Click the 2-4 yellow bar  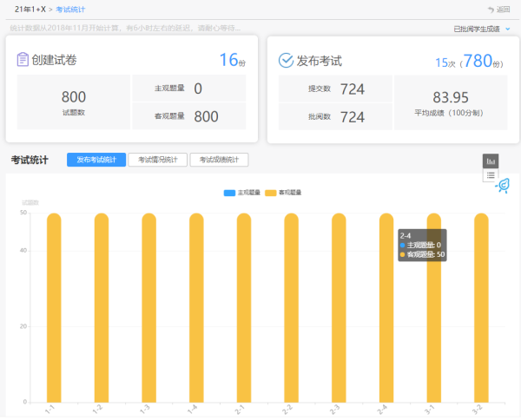386,308
